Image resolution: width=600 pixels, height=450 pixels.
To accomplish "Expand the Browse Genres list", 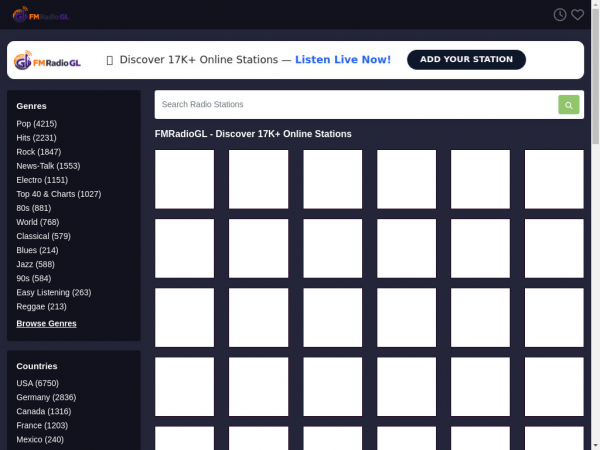I will [x=46, y=323].
